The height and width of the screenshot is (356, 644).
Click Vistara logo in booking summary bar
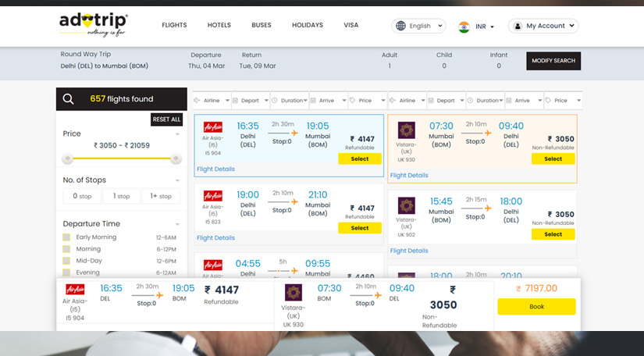point(294,292)
